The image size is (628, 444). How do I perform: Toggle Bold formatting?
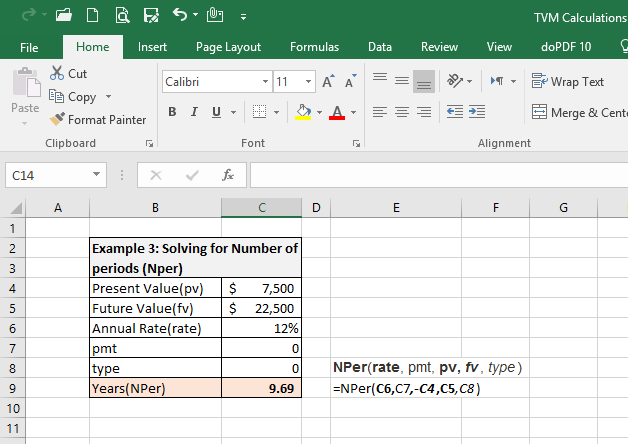pos(172,112)
